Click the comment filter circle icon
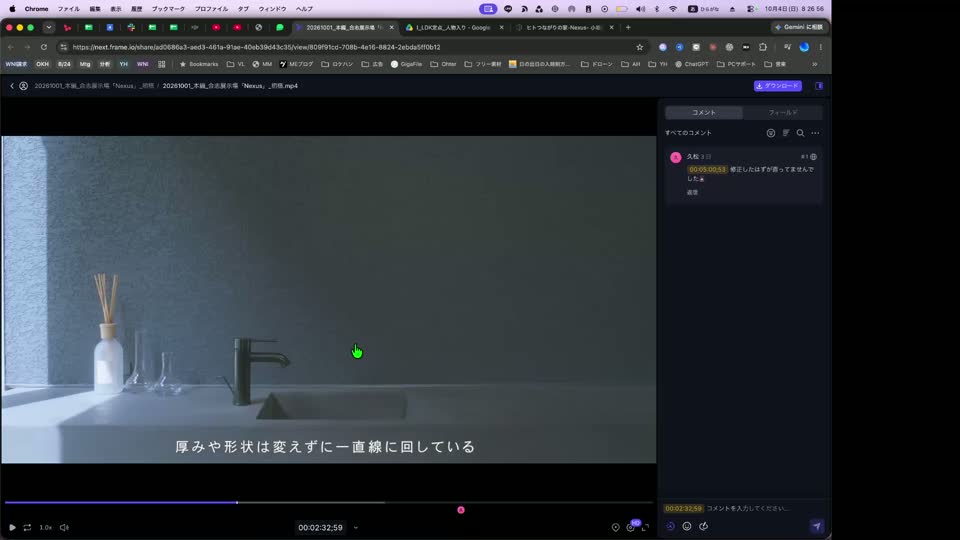 point(771,133)
